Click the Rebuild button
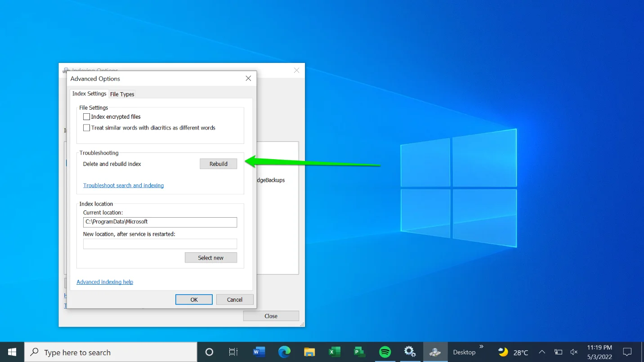 [218, 164]
